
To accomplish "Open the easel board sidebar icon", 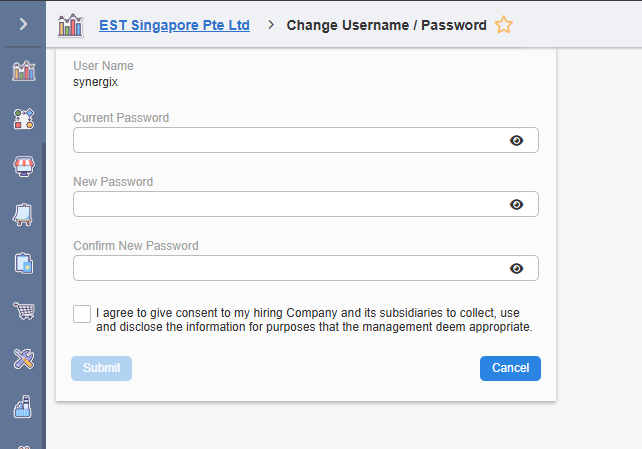I will (x=23, y=214).
